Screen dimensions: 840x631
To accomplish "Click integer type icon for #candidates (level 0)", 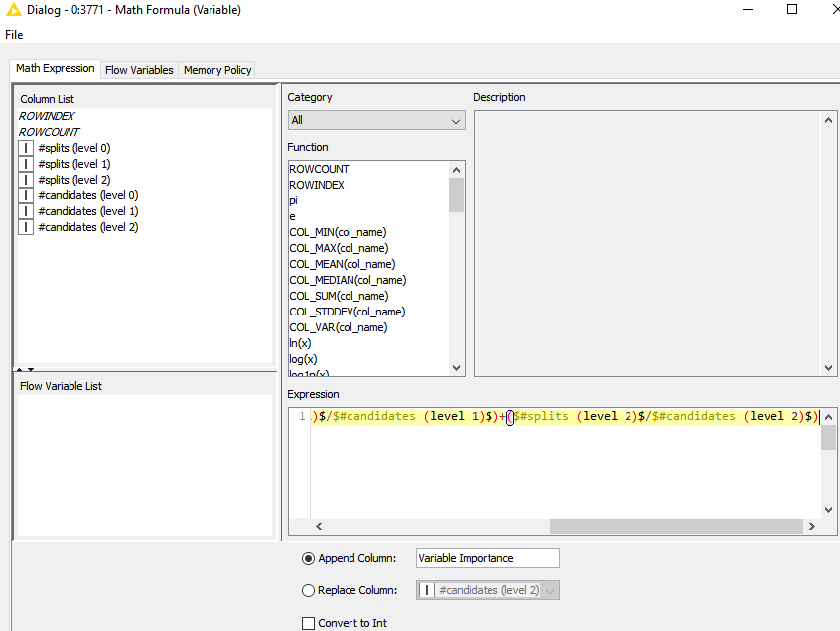I will (x=26, y=195).
